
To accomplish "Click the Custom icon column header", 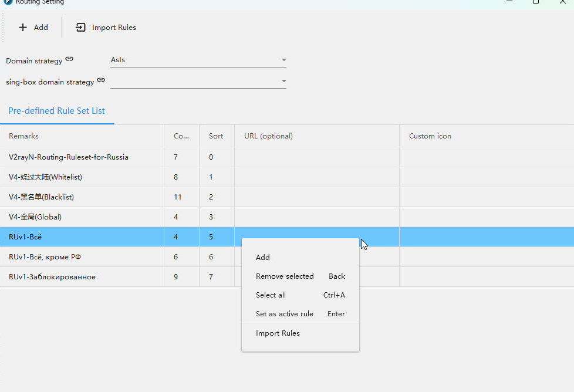I will click(x=487, y=136).
